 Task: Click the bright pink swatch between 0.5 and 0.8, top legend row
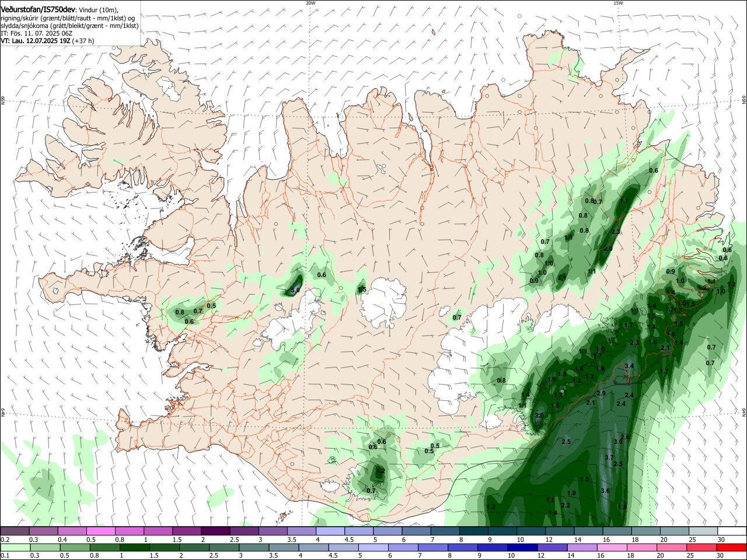click(x=100, y=531)
